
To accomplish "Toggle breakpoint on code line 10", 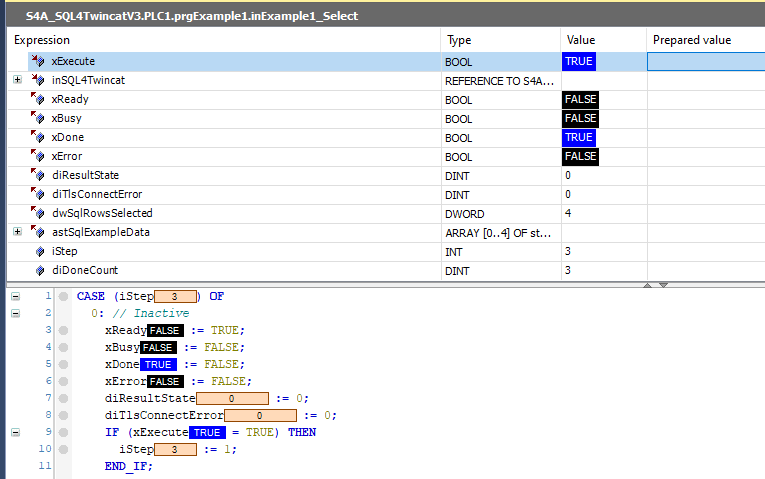I will pos(63,449).
